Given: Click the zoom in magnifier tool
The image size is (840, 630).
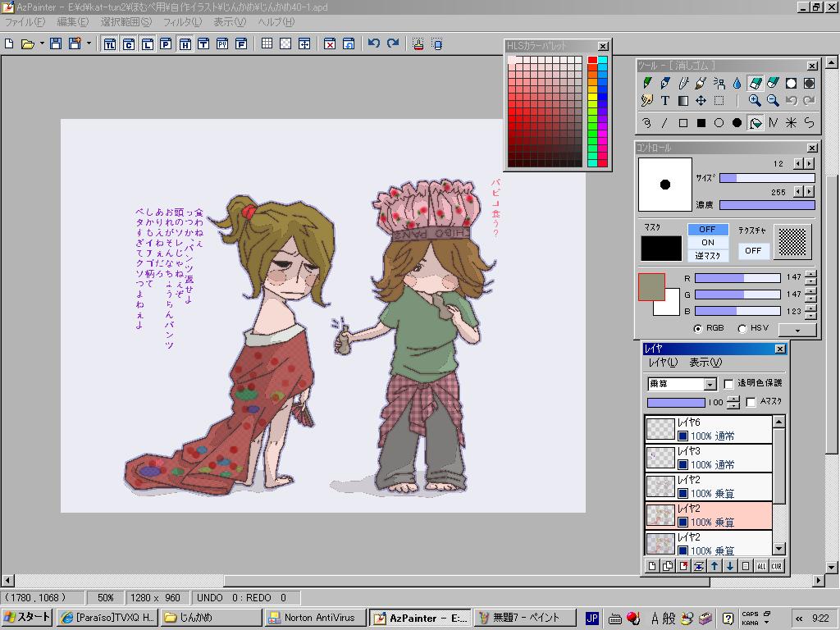Looking at the screenshot, I should click(755, 101).
